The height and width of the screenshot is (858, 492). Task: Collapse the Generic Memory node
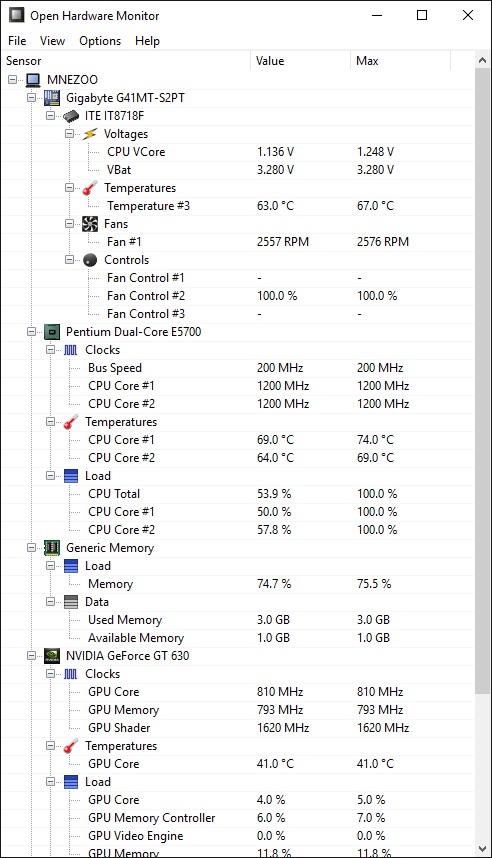point(32,548)
